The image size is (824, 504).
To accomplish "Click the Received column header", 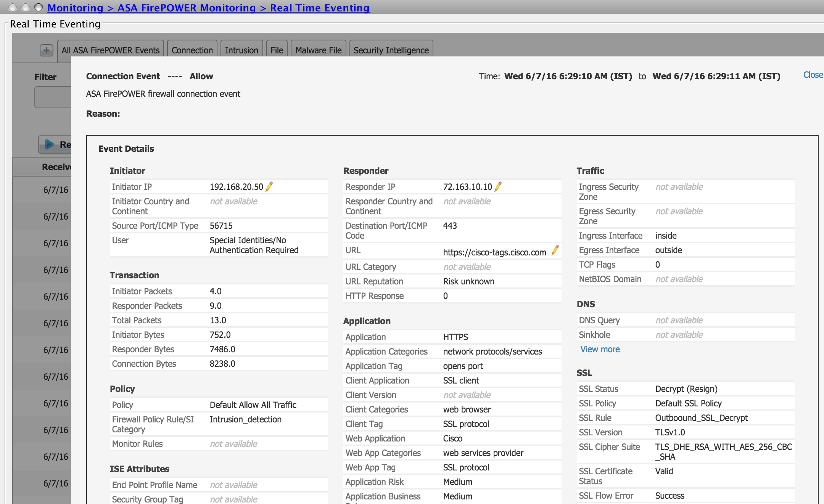I will pyautogui.click(x=56, y=167).
